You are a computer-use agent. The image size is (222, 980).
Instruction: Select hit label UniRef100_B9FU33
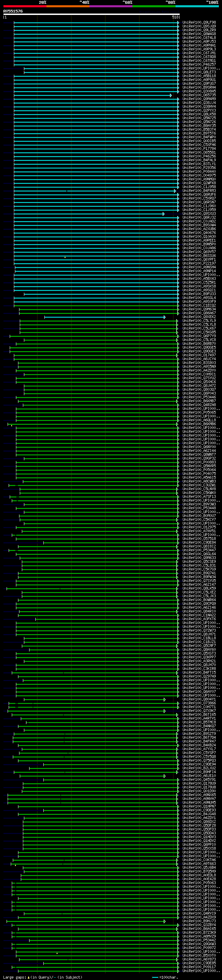point(199,294)
